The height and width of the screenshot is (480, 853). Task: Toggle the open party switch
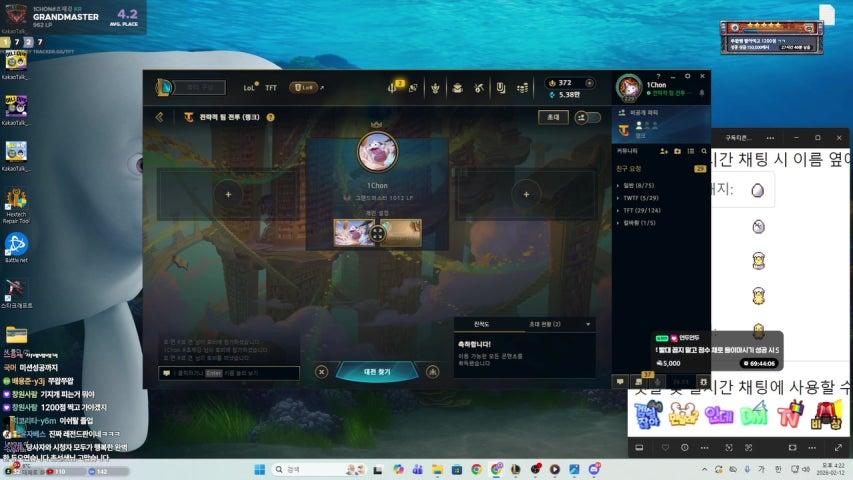click(x=588, y=117)
